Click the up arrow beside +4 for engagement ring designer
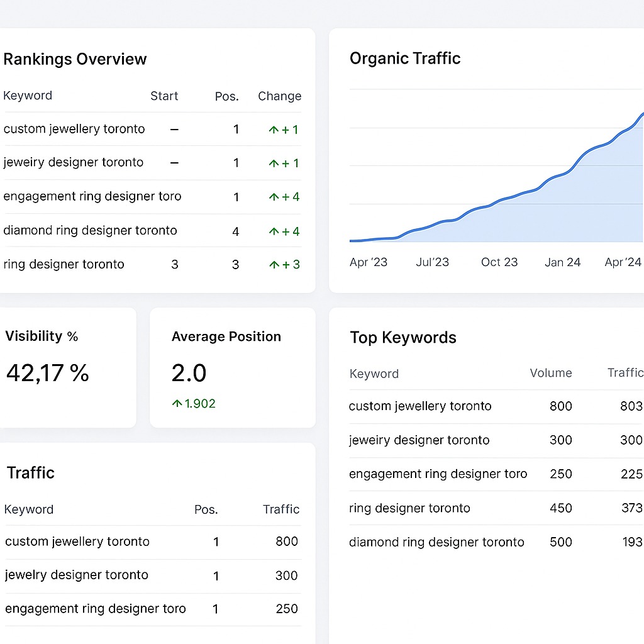 (273, 197)
